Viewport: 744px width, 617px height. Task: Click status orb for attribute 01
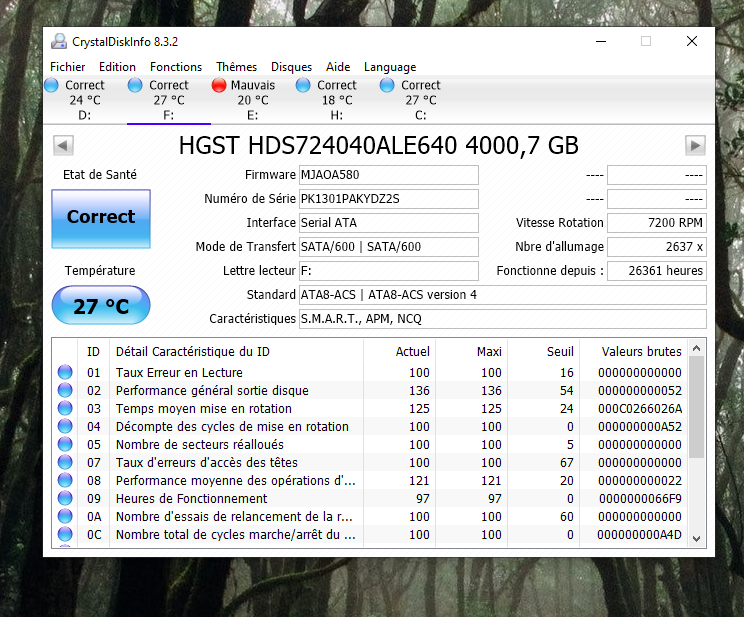tap(65, 372)
